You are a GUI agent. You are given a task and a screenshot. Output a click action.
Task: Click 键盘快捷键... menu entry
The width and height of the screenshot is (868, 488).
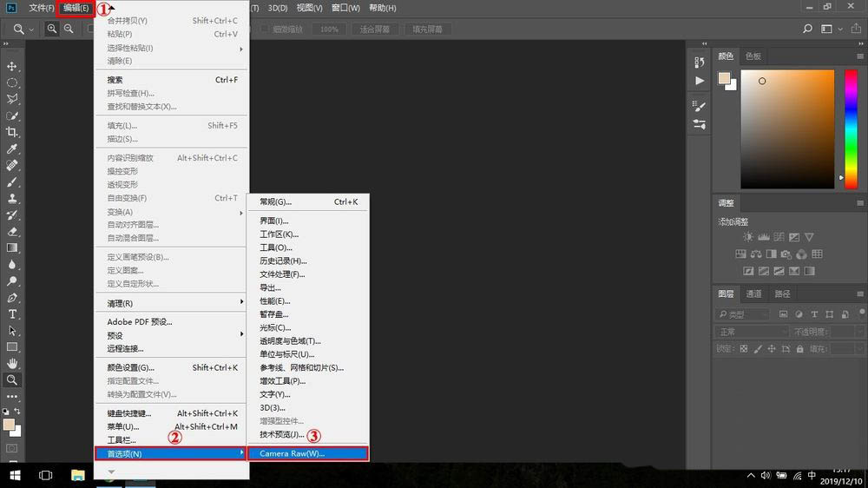(171, 413)
